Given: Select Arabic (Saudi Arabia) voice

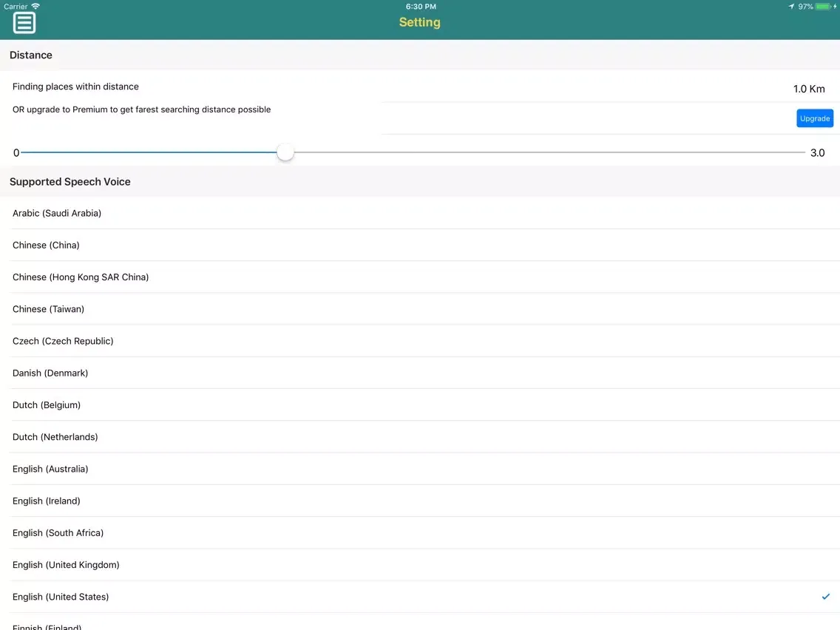Looking at the screenshot, I should tap(420, 213).
